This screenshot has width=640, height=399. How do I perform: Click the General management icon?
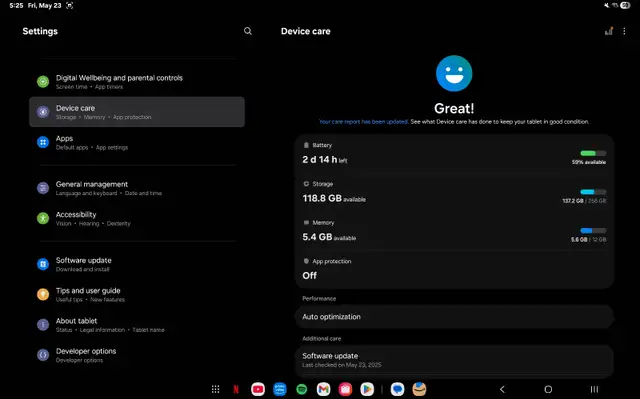(x=43, y=188)
